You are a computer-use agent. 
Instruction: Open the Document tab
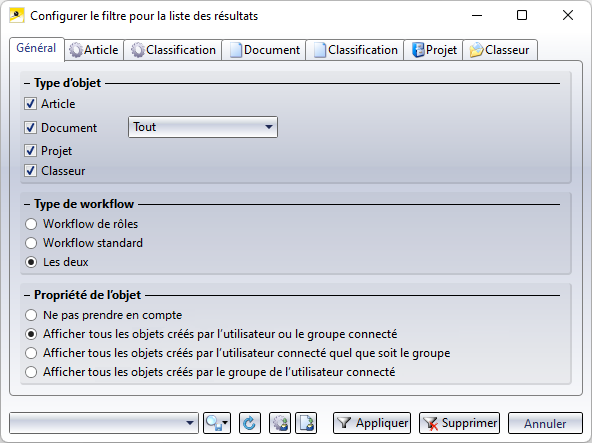click(264, 50)
